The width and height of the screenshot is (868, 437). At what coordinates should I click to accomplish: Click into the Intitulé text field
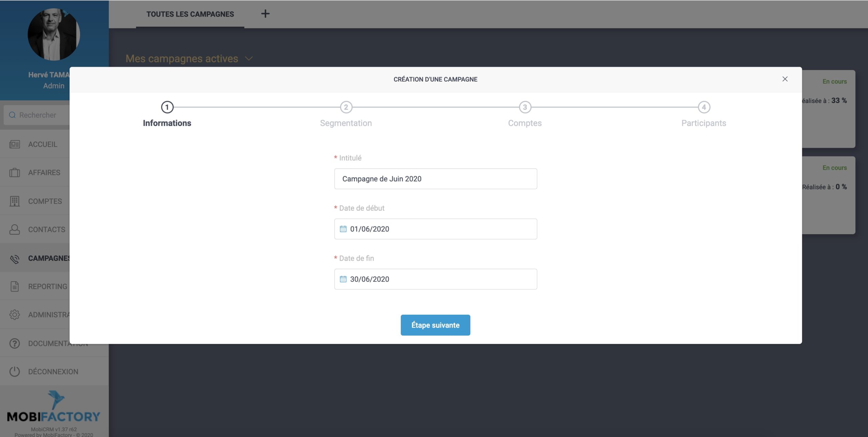point(435,179)
